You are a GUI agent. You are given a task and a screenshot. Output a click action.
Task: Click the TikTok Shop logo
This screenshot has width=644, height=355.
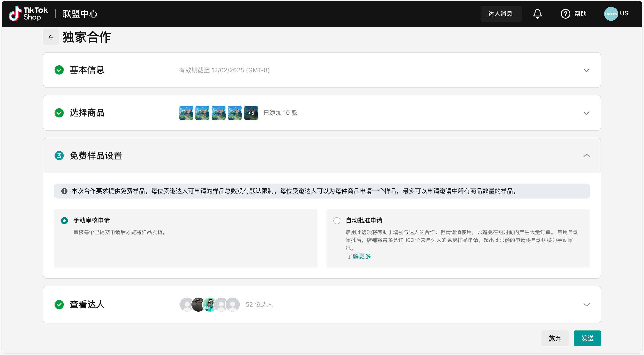[28, 14]
